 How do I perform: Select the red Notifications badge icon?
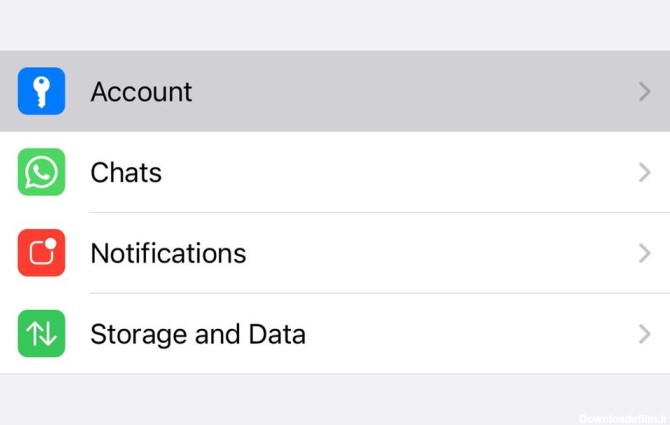tap(41, 253)
